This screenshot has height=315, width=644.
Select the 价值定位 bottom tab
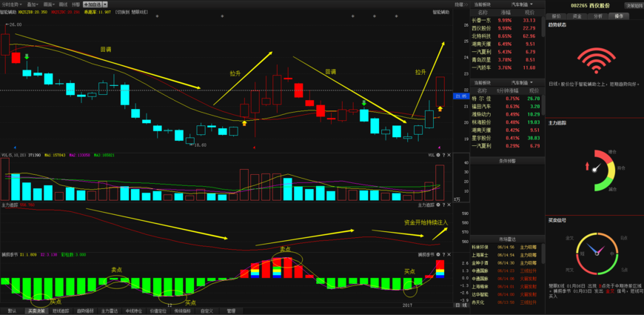158,311
